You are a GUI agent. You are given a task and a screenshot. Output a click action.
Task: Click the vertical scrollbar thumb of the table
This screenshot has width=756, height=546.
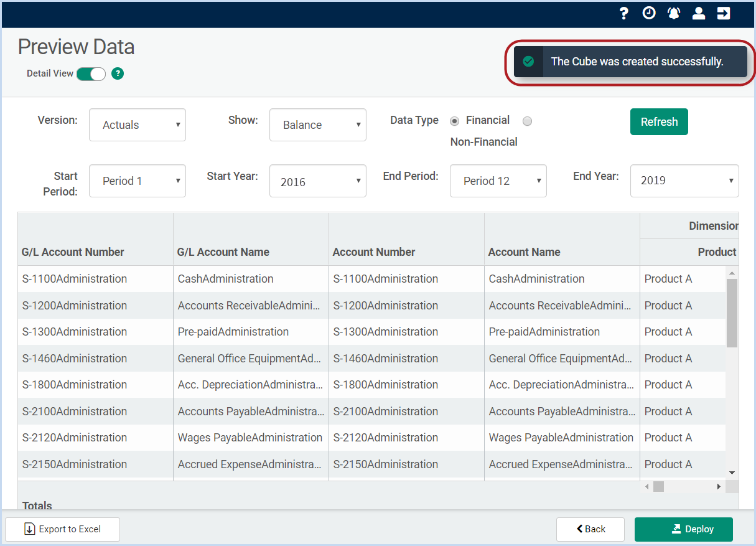coord(732,313)
